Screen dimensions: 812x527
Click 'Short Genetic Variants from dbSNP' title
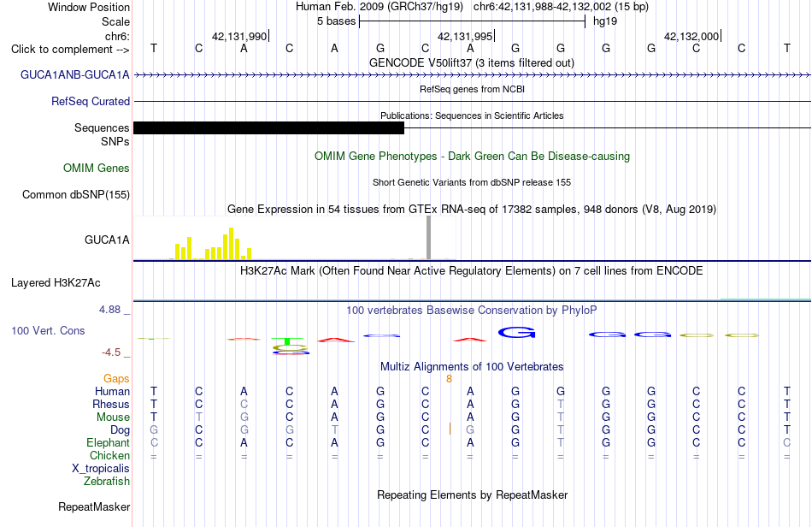click(472, 182)
